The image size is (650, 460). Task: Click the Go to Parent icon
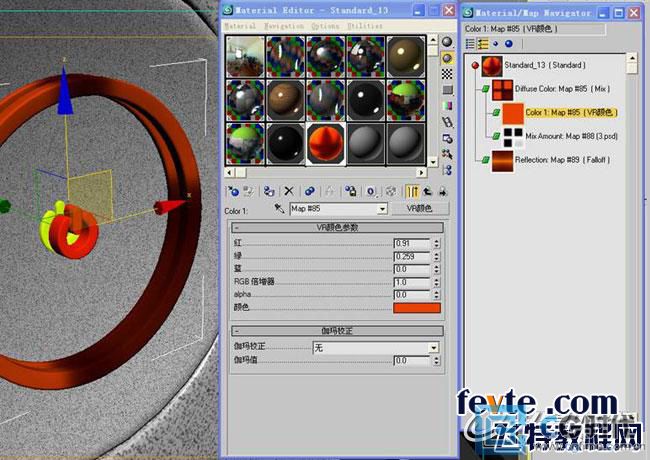[x=427, y=191]
